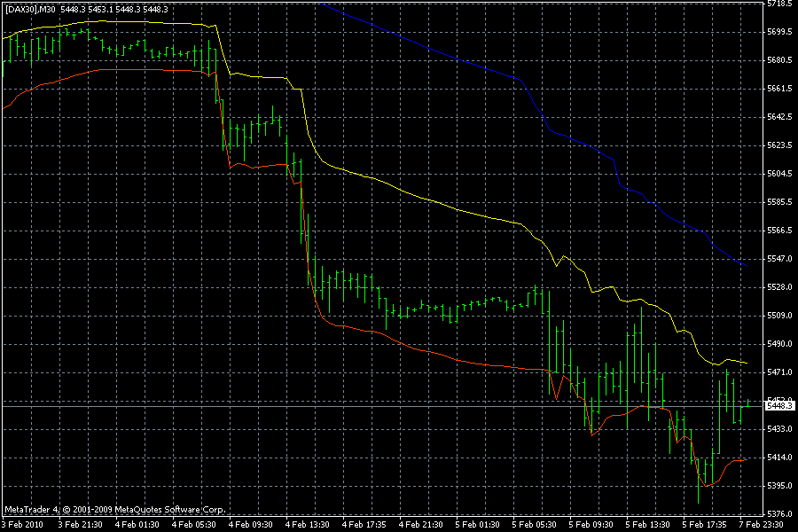Click the 5680.5 price axis label
Image resolution: width=798 pixels, height=532 pixels.
pyautogui.click(x=779, y=60)
